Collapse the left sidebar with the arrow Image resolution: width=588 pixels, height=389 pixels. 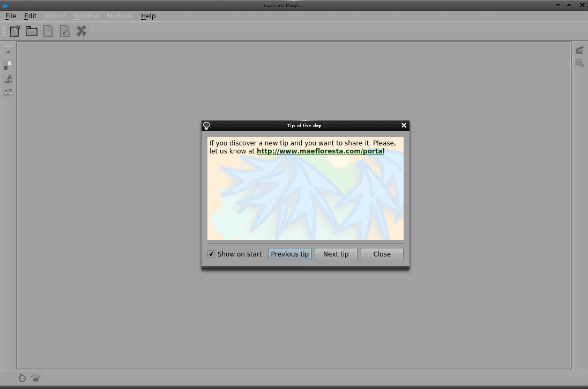[x=8, y=52]
